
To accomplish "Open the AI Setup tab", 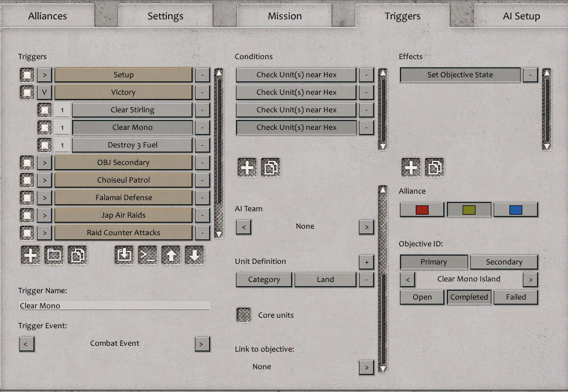I will pos(521,16).
